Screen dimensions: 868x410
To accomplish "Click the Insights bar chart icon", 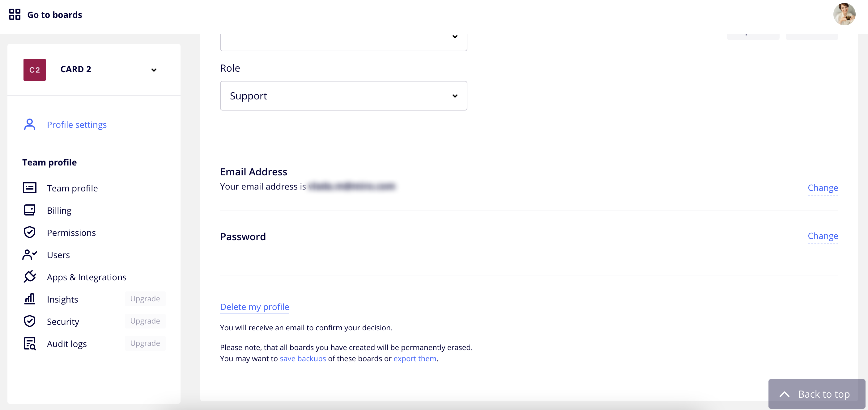I will [30, 299].
